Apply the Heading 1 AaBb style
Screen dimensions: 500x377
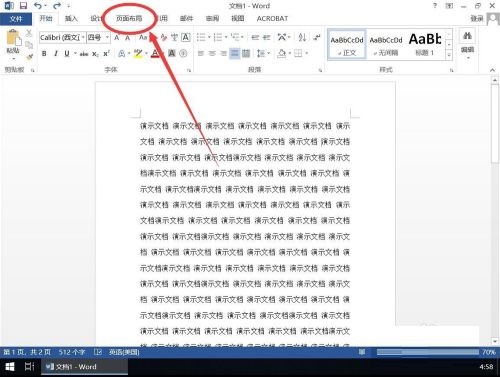pyautogui.click(x=425, y=44)
